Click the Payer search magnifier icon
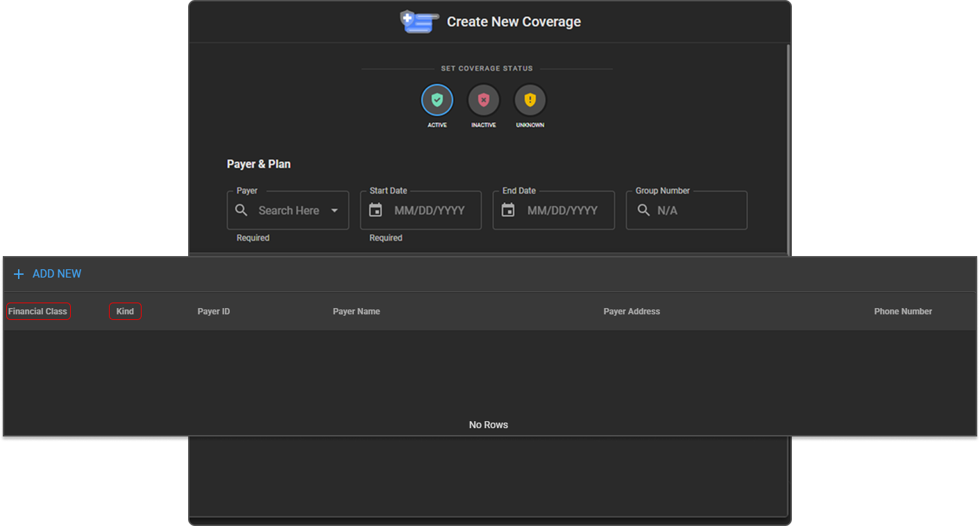 click(x=242, y=210)
